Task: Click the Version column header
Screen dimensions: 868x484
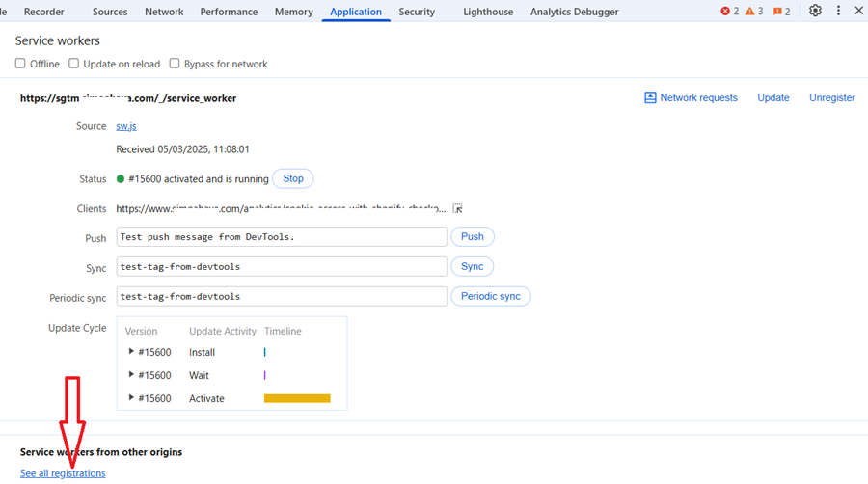Action: tap(141, 331)
